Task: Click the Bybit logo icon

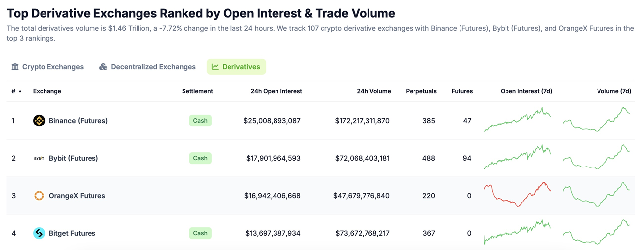Action: tap(39, 158)
